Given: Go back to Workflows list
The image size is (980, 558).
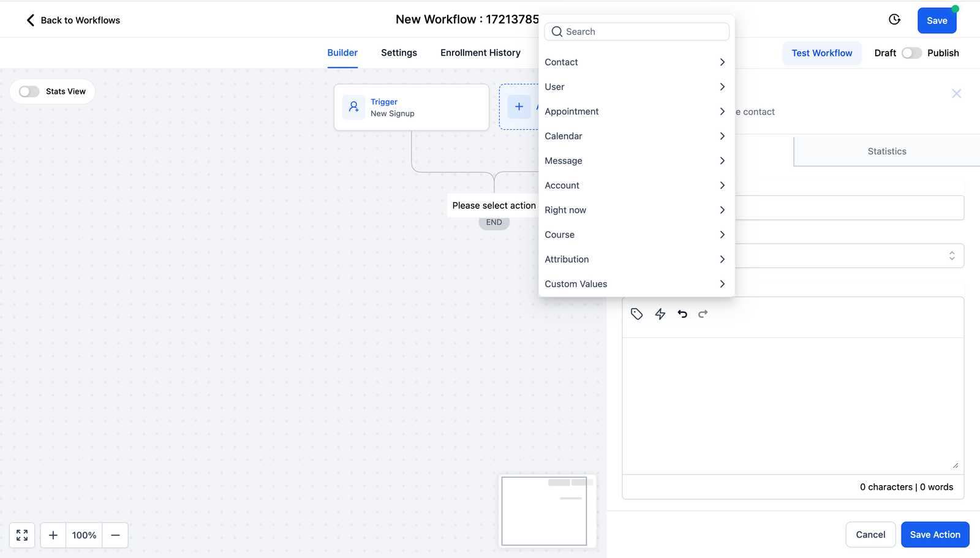Looking at the screenshot, I should pyautogui.click(x=73, y=20).
